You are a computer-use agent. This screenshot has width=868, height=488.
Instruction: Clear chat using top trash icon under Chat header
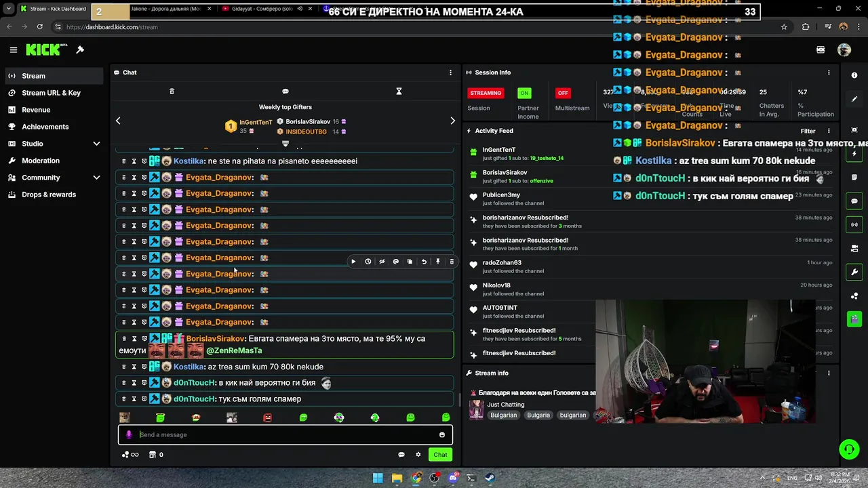click(172, 91)
